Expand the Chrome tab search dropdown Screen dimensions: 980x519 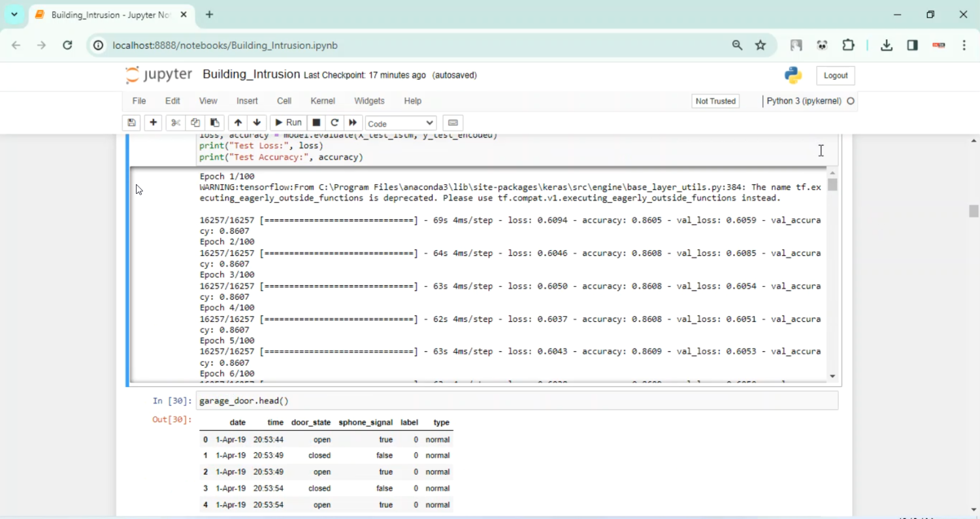[x=14, y=14]
